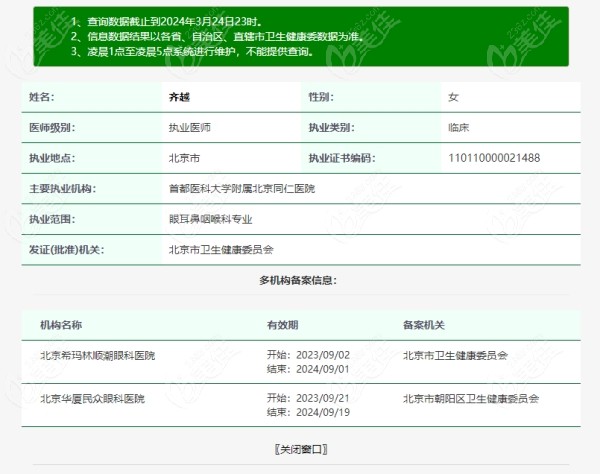This screenshot has width=600, height=474.
Task: Select 首都医科大学附属北京同仁医院 text
Action: click(x=242, y=189)
